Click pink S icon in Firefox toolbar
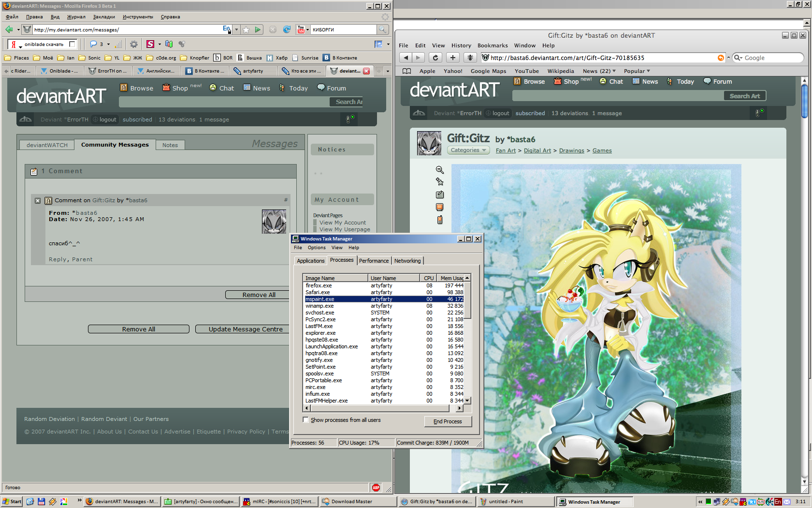Image resolution: width=812 pixels, height=508 pixels. pyautogui.click(x=150, y=44)
